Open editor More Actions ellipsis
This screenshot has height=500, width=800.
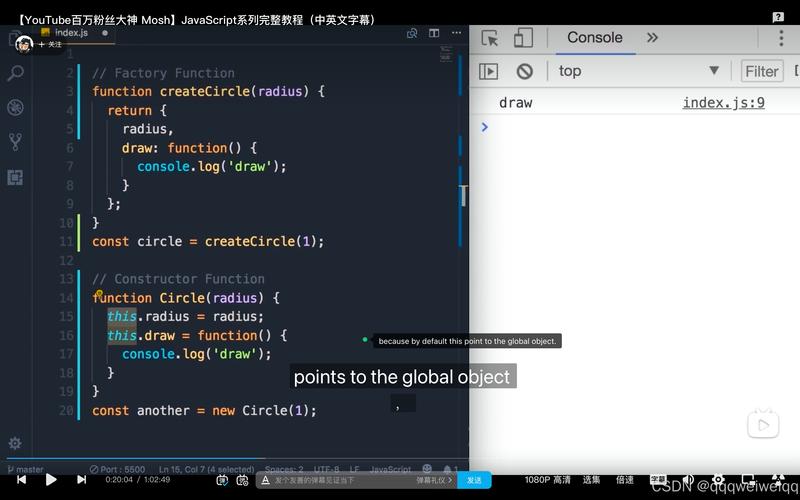coord(457,33)
